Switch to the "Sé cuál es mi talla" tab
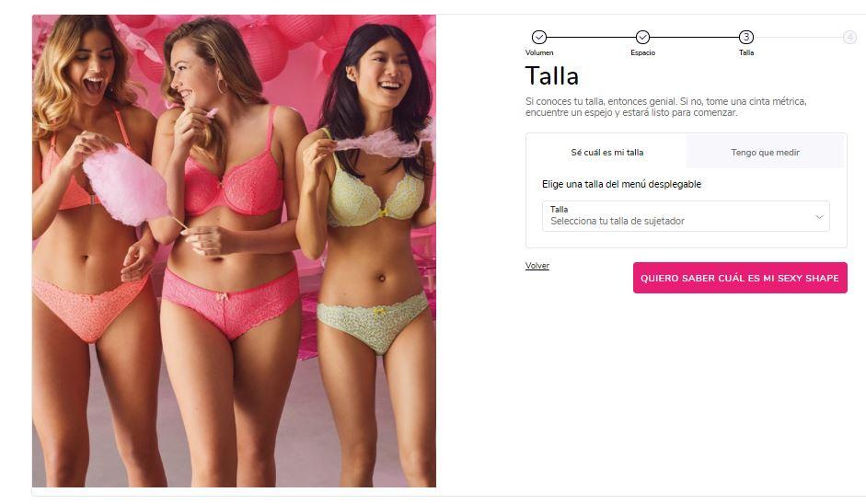Image resolution: width=866 pixels, height=504 pixels. tap(607, 153)
